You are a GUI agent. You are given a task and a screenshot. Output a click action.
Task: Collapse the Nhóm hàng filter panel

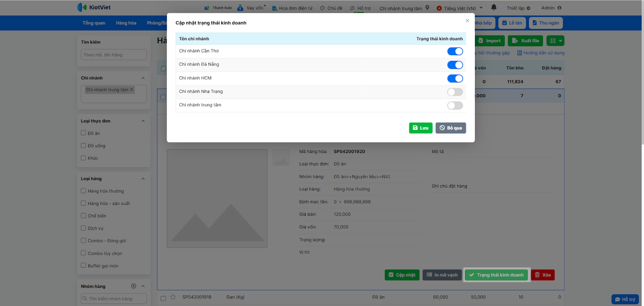coord(143,286)
